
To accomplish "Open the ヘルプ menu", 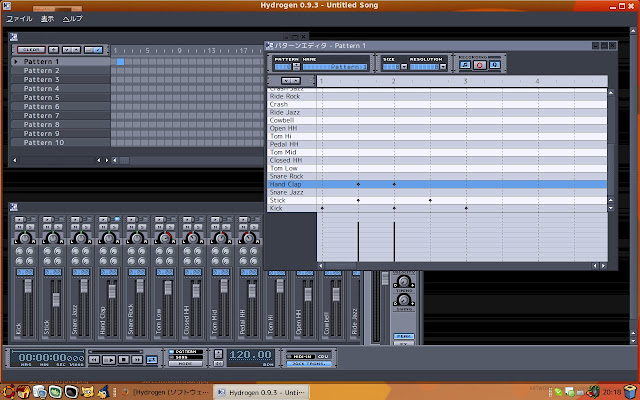I will click(72, 19).
